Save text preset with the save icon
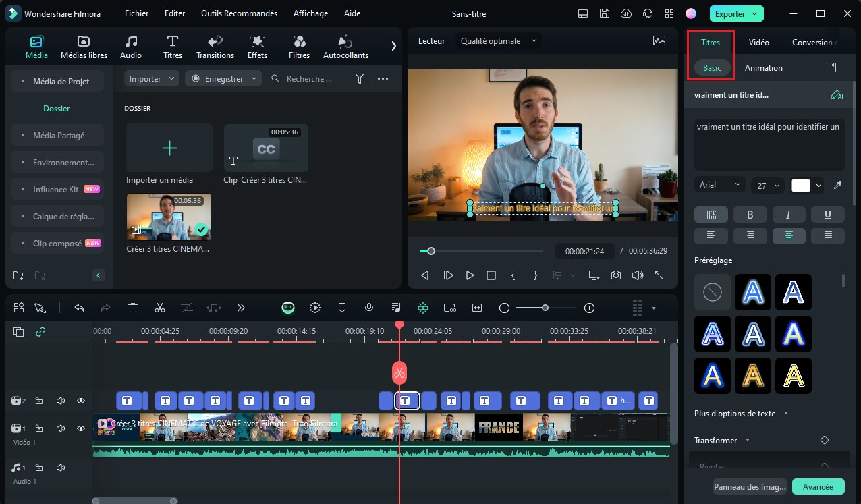This screenshot has width=861, height=504. click(831, 67)
